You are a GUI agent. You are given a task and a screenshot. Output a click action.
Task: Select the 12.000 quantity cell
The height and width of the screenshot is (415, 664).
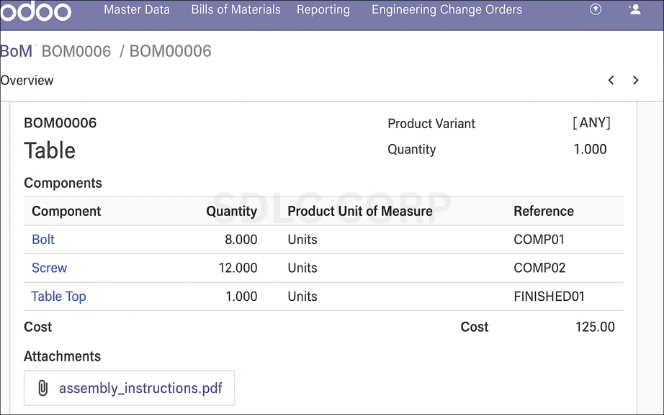click(x=238, y=268)
